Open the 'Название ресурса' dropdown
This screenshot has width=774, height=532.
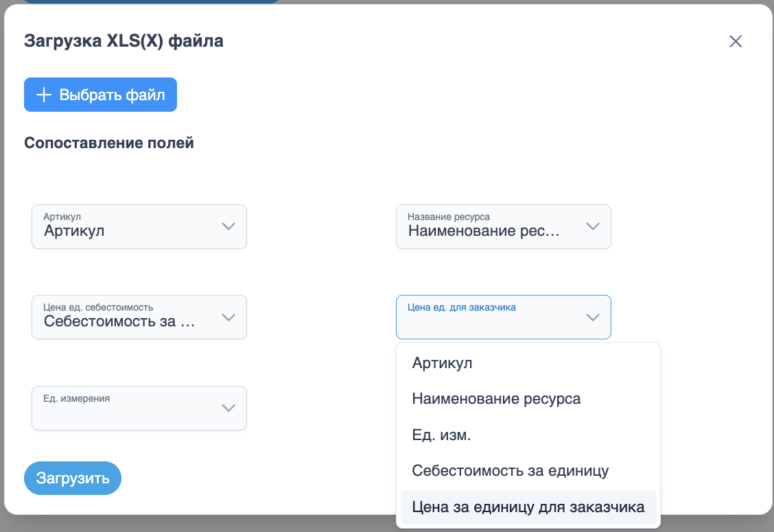(x=504, y=226)
